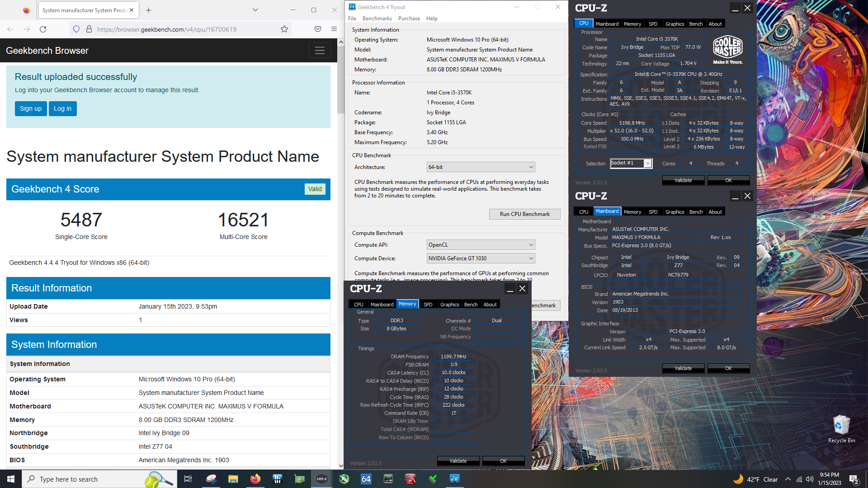
Task: Click Validate in the bottom CPU-Z Memory window
Action: tap(458, 461)
